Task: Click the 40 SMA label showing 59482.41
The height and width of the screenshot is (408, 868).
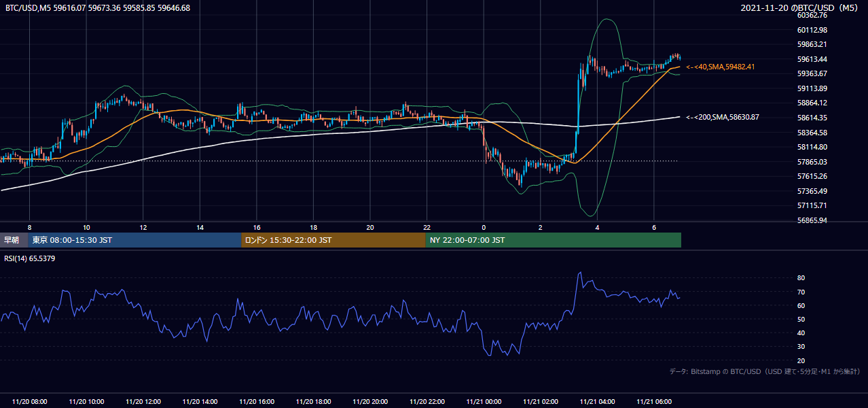Action: point(721,67)
